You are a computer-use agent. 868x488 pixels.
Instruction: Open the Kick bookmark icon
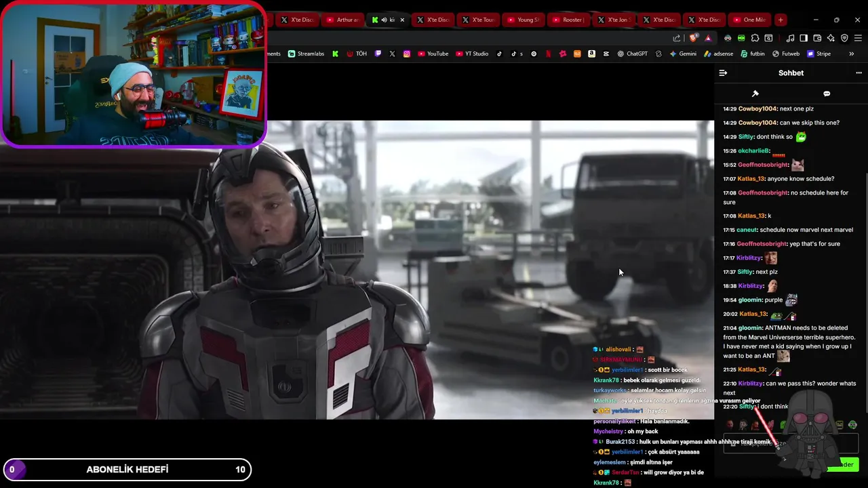(x=335, y=54)
